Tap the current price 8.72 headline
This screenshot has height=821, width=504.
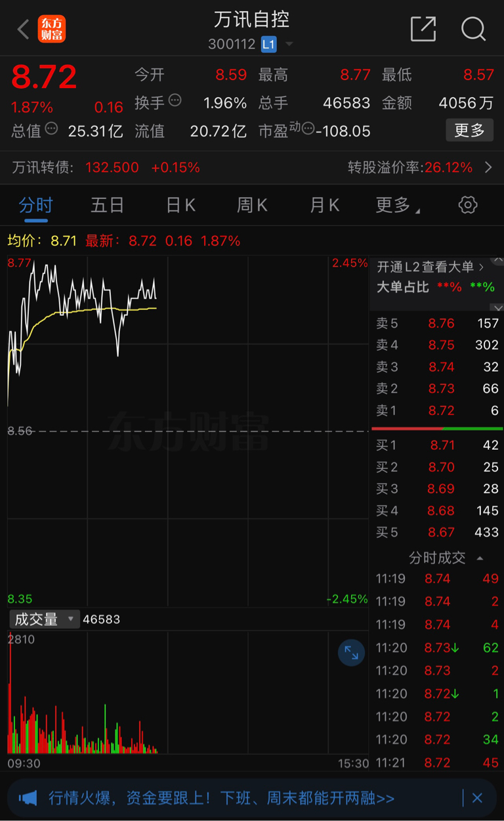[x=44, y=78]
